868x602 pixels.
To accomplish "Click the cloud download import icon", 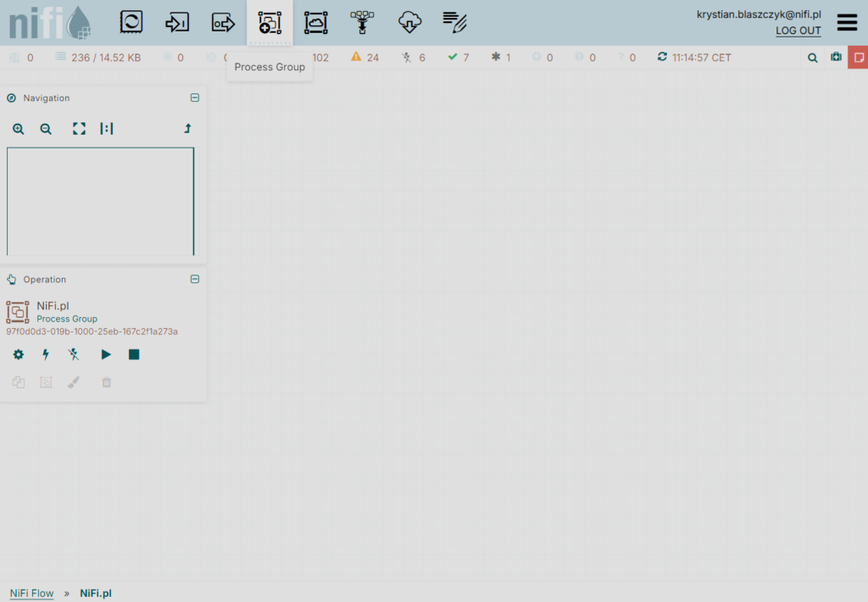I will pos(409,23).
